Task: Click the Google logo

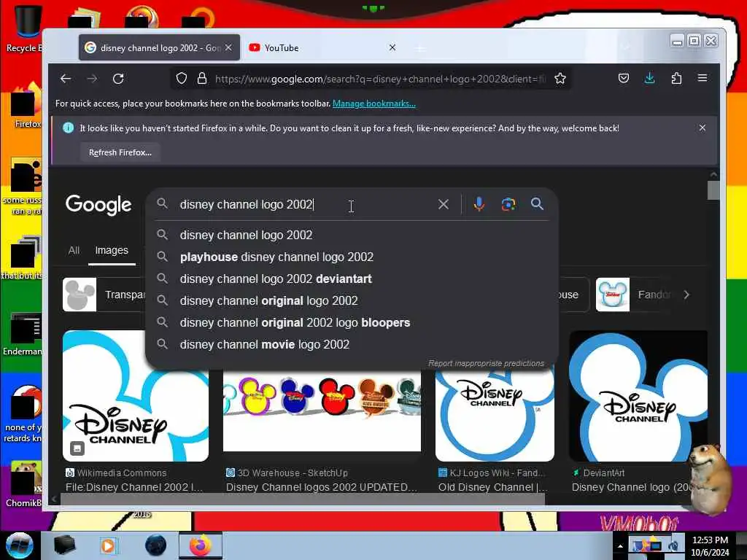Action: coord(98,205)
